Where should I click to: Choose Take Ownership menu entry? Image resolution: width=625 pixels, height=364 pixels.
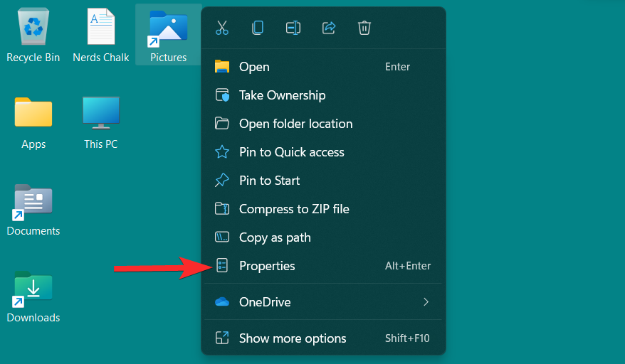pos(323,95)
